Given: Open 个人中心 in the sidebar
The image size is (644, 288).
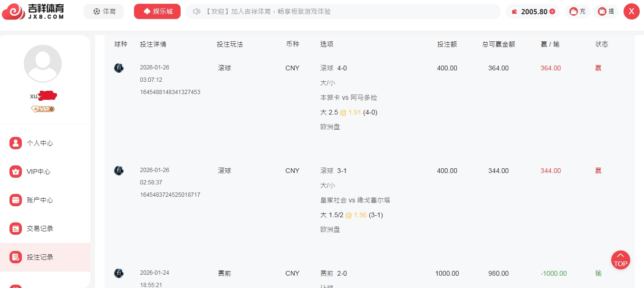Looking at the screenshot, I should 40,143.
